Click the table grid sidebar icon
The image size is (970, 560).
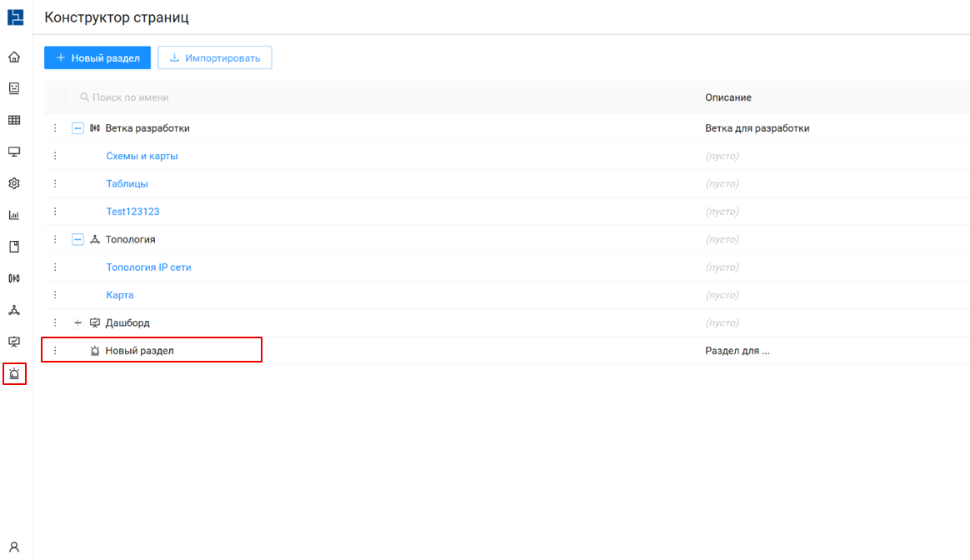pos(14,121)
